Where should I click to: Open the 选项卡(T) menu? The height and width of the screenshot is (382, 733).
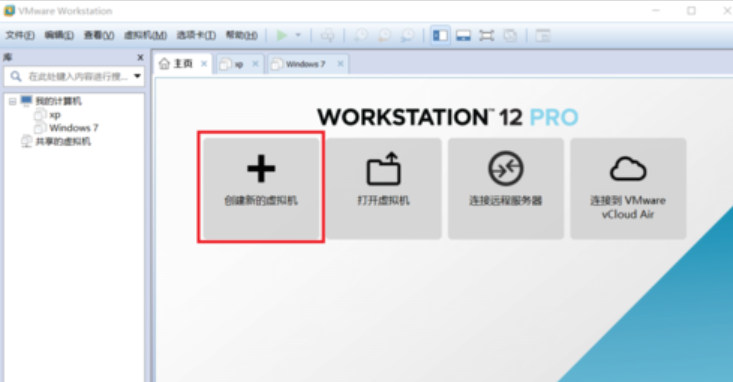pos(196,36)
